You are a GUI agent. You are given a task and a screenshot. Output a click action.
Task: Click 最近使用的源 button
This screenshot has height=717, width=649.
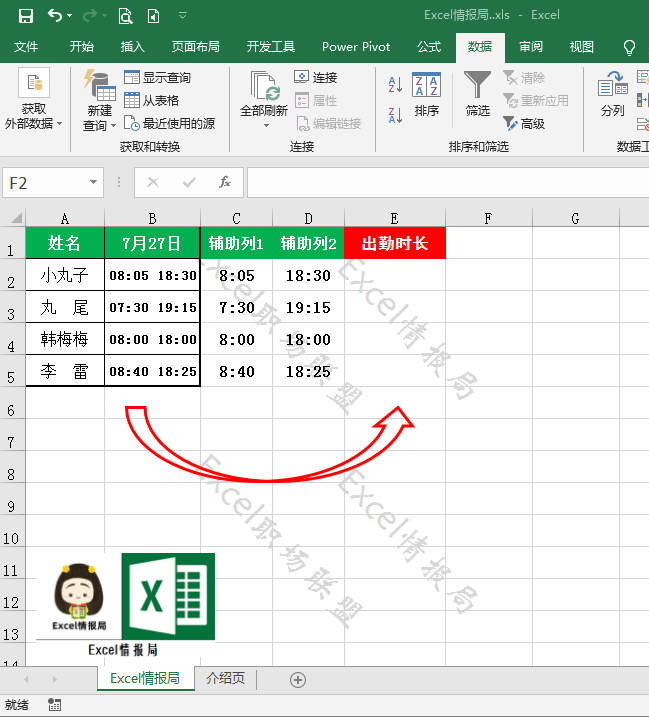[x=169, y=123]
